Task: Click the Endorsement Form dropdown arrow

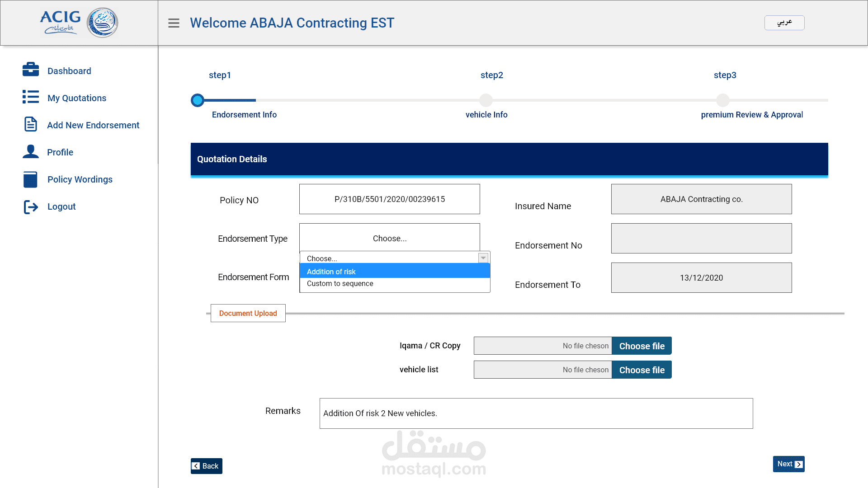Action: tap(483, 258)
